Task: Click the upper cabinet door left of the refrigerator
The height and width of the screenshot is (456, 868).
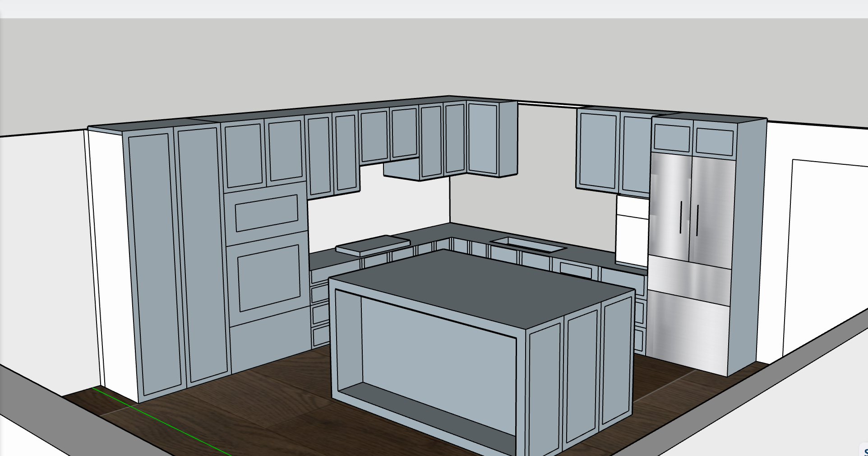Action: [598, 151]
